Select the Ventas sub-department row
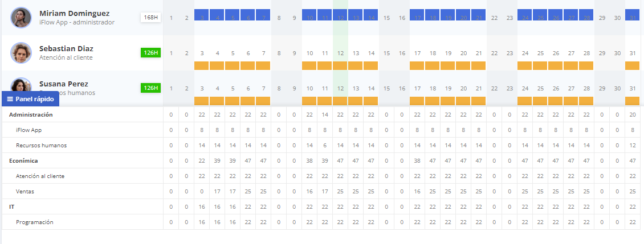The height and width of the screenshot is (244, 644). pyautogui.click(x=322, y=192)
